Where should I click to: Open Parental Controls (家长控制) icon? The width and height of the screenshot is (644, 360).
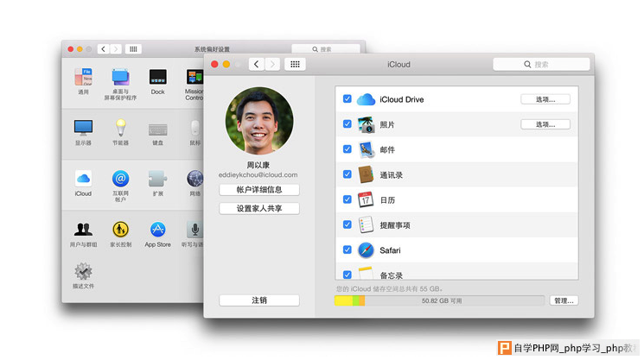[120, 230]
